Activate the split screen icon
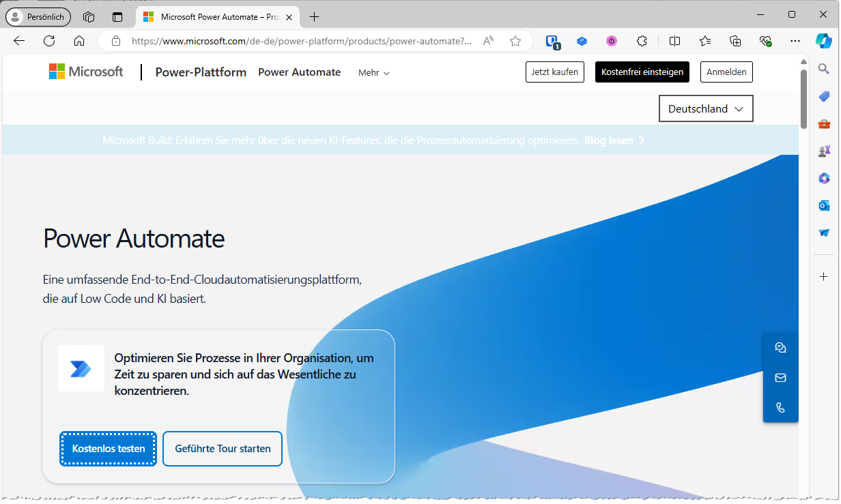 click(674, 41)
